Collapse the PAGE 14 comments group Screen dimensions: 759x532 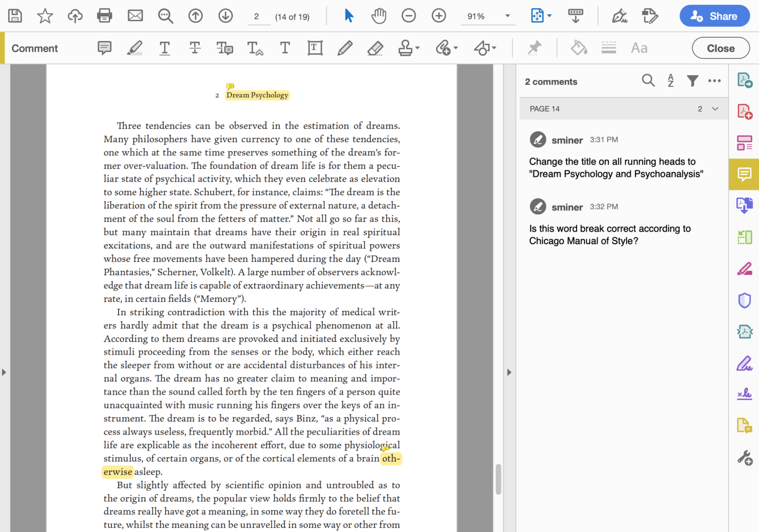pos(715,109)
